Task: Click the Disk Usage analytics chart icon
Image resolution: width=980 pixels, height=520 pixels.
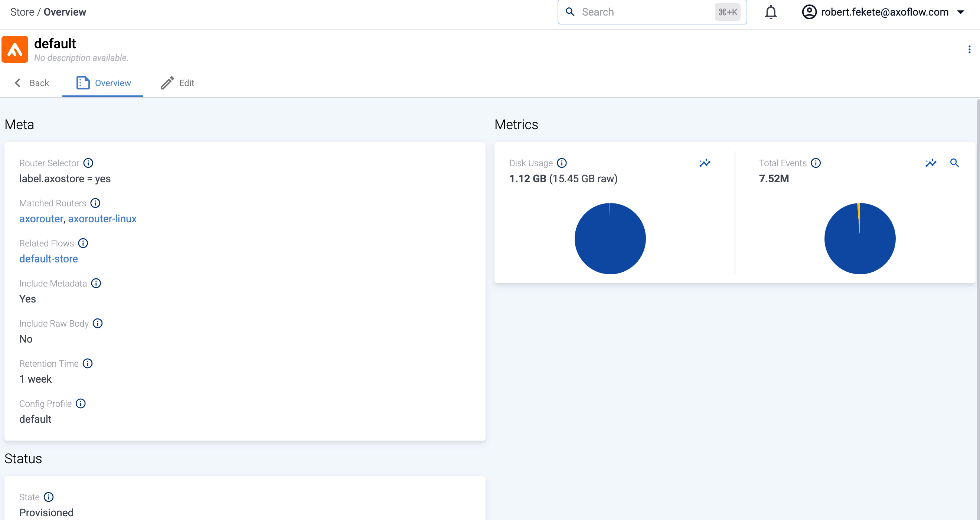Action: click(705, 163)
